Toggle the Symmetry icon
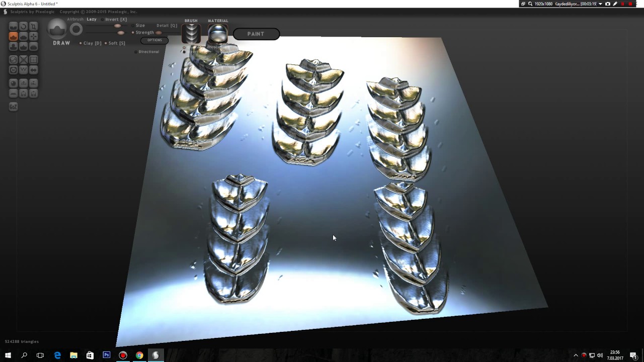Viewport: 644px width, 362px height. pos(34,70)
